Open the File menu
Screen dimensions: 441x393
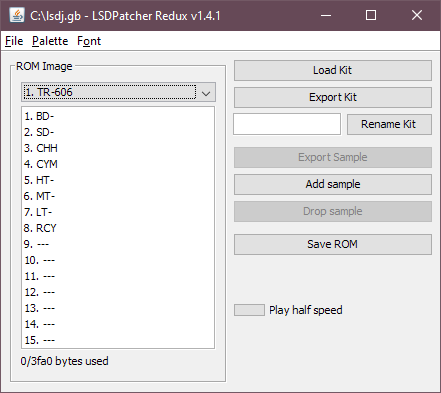click(x=14, y=41)
